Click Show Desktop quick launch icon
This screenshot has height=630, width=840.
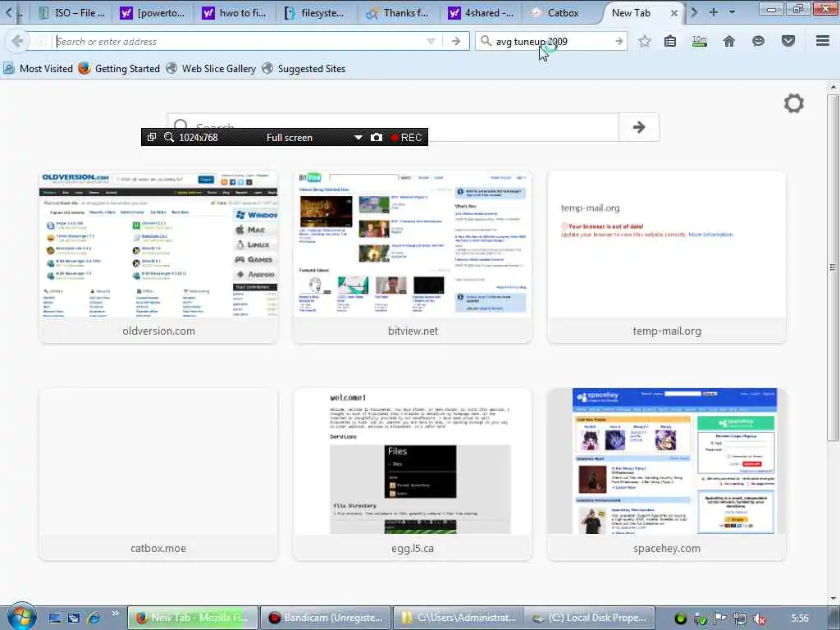tap(55, 618)
